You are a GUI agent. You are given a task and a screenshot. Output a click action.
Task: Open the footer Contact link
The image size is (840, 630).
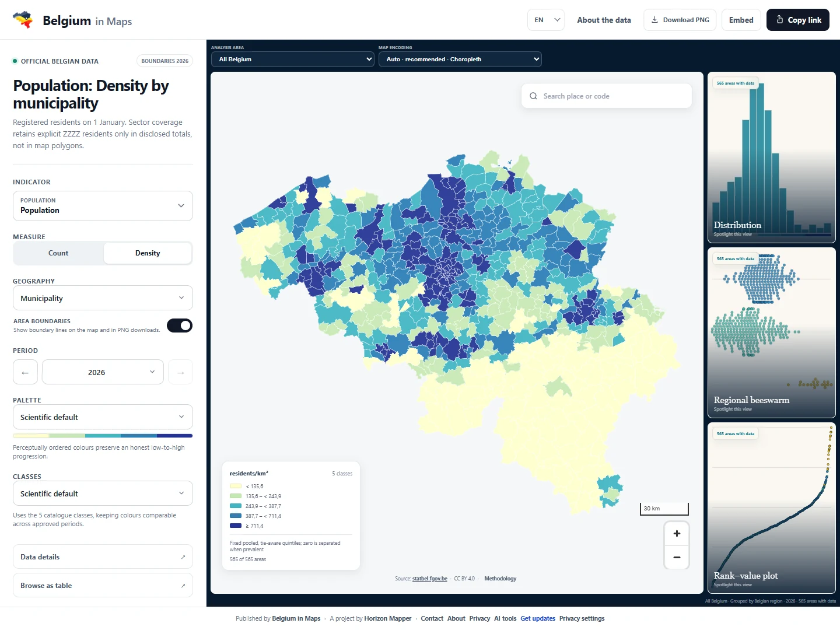432,618
